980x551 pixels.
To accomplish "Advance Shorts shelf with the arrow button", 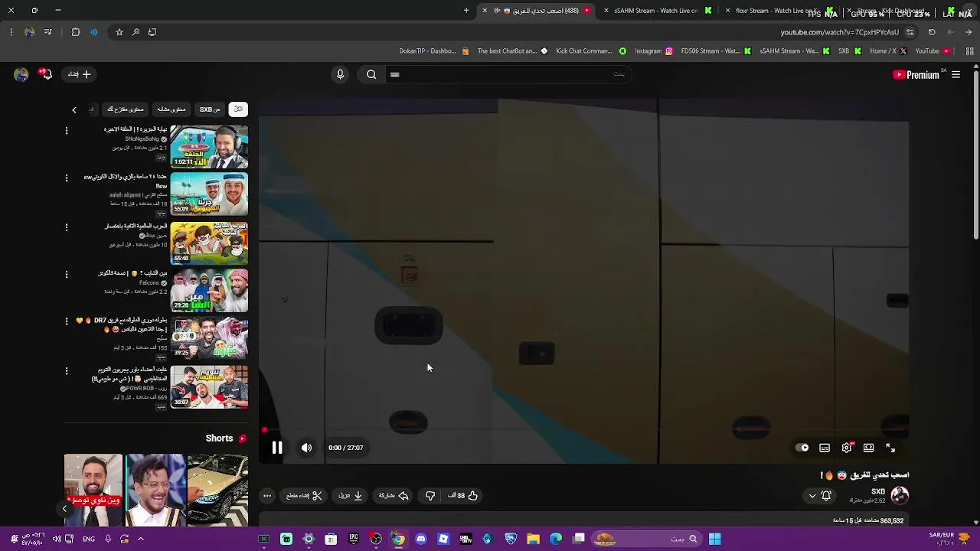I will coord(64,508).
